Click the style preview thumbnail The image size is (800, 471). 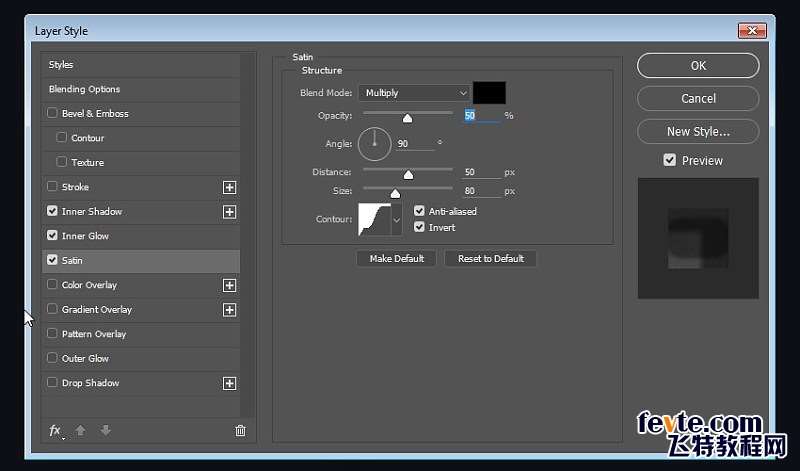[698, 238]
